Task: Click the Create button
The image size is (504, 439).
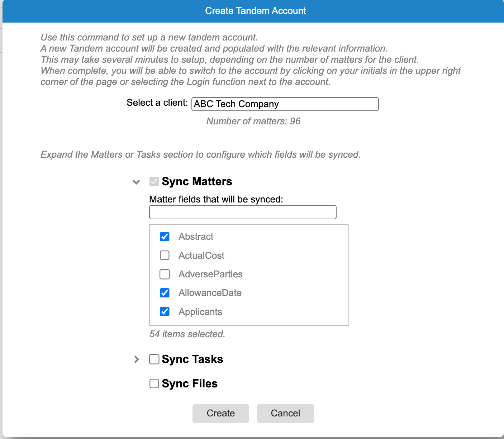Action: (x=221, y=413)
